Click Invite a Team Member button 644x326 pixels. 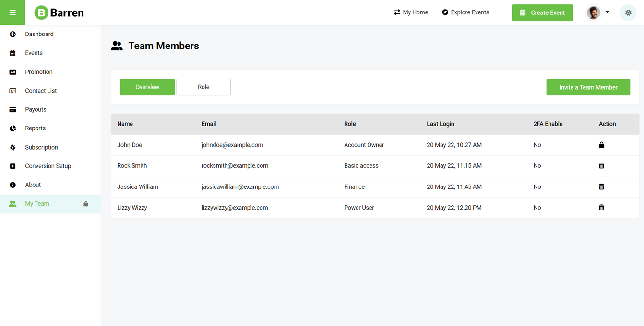click(x=588, y=87)
